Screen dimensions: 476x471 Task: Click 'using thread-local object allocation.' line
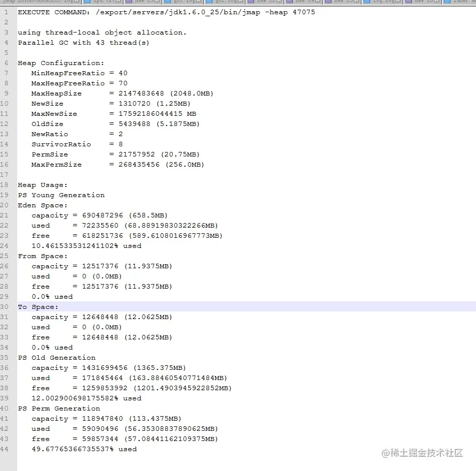pos(102,33)
